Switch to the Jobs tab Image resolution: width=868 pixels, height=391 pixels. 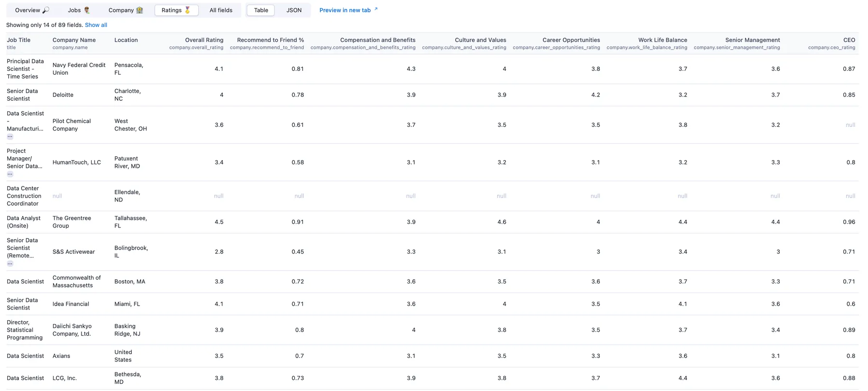pos(79,10)
